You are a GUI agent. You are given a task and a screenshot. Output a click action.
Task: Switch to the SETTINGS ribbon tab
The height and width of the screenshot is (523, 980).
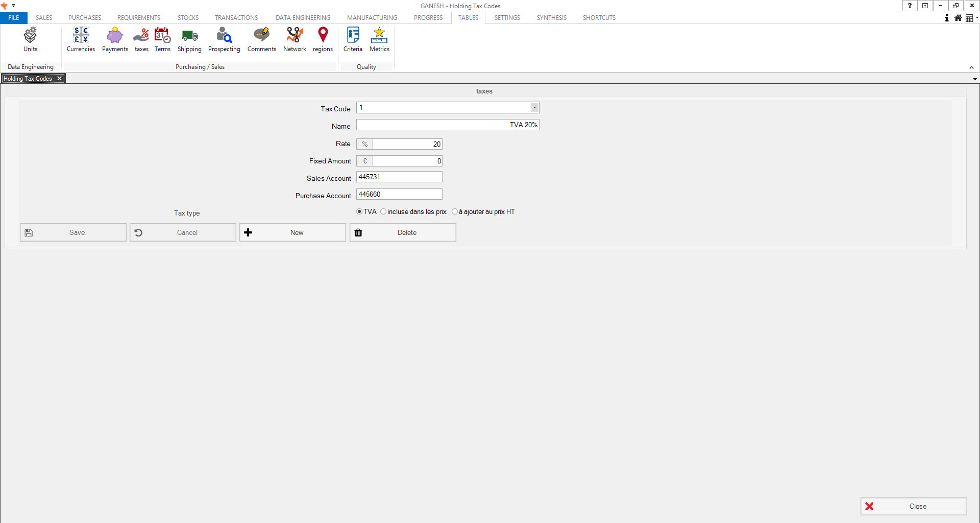coord(507,18)
